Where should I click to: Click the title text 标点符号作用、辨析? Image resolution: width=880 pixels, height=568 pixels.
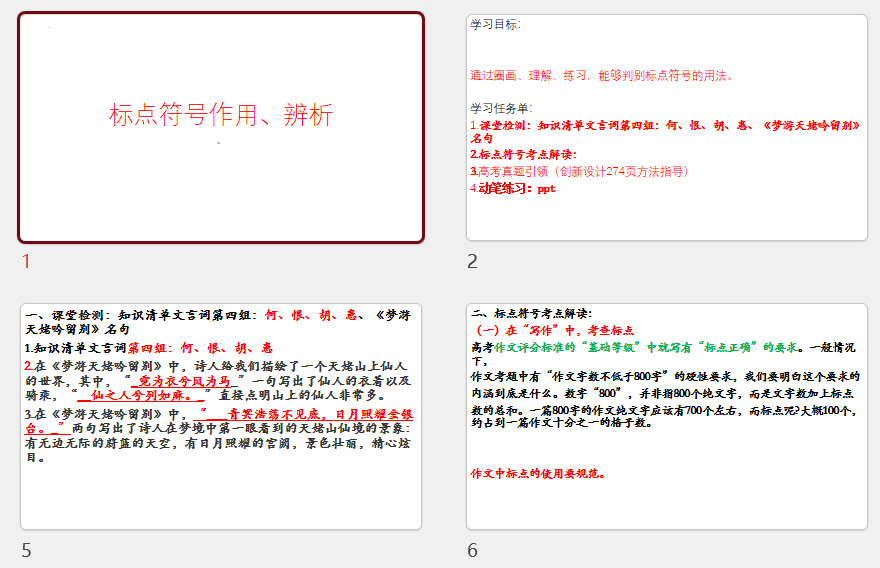221,115
